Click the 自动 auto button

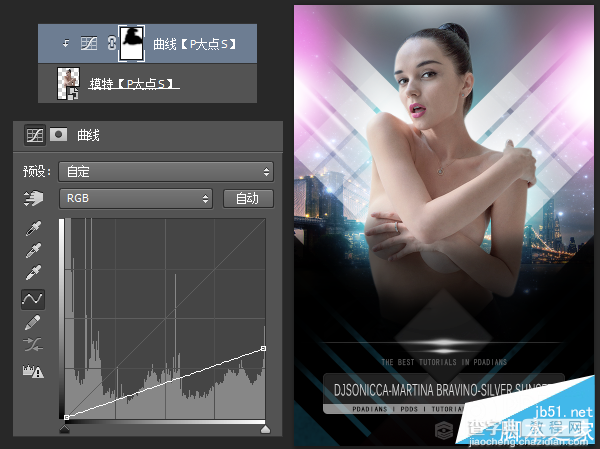tap(248, 198)
